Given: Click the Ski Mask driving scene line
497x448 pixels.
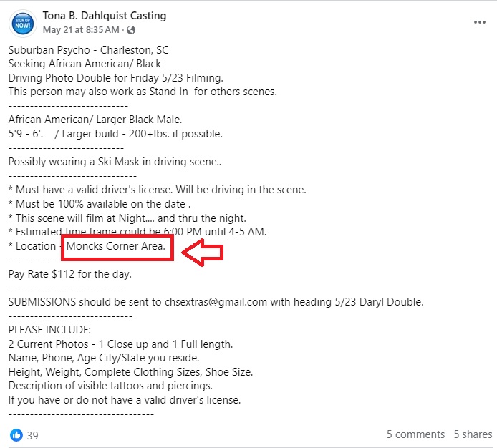Looking at the screenshot, I should click(115, 162).
